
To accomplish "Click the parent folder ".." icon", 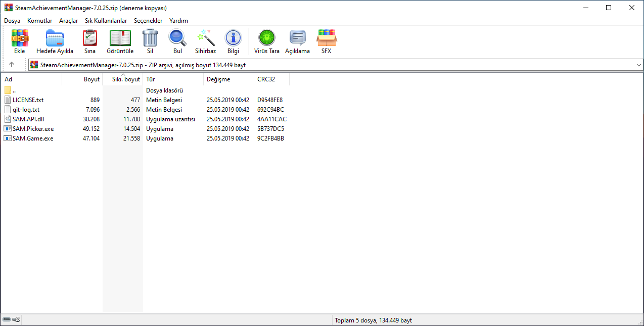I will coord(8,90).
